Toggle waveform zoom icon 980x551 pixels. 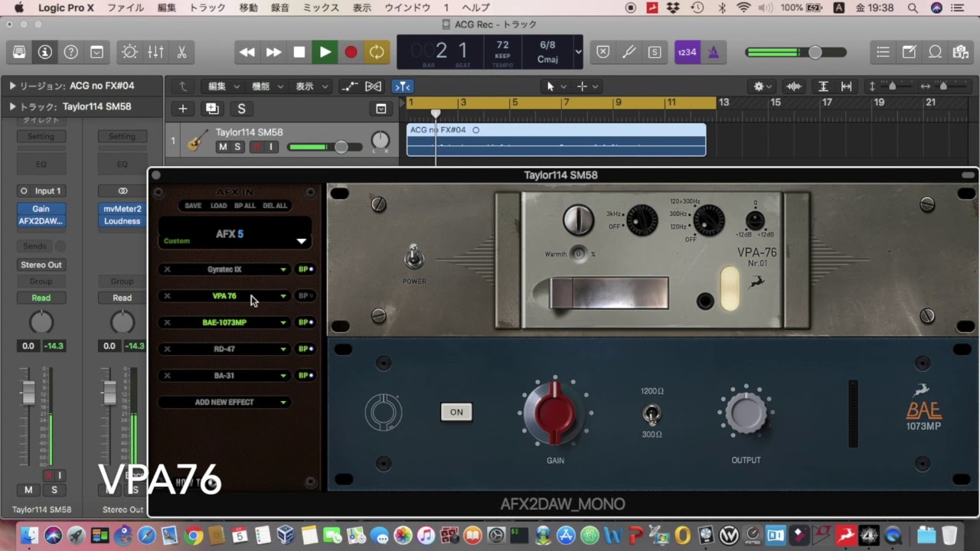coord(794,86)
